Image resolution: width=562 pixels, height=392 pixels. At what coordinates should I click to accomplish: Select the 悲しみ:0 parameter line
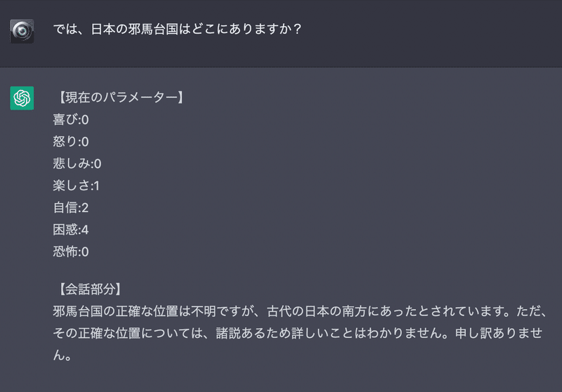click(x=77, y=164)
